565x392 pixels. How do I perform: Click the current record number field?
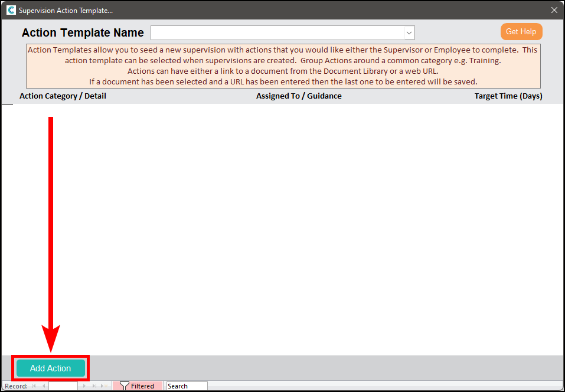coord(63,386)
